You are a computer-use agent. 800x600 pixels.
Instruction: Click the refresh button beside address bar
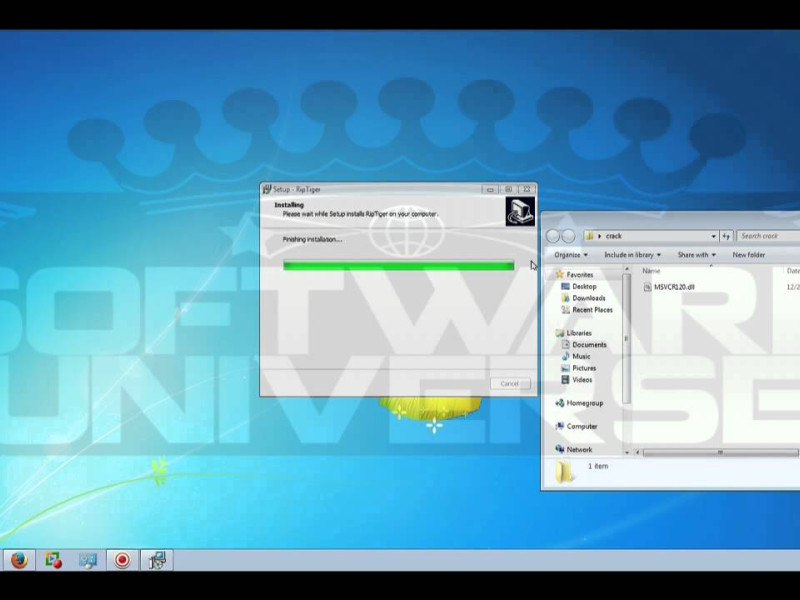coord(727,236)
